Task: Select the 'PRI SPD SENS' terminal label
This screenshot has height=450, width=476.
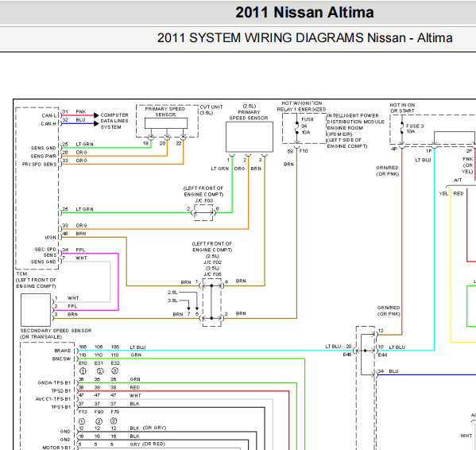Action: point(39,165)
